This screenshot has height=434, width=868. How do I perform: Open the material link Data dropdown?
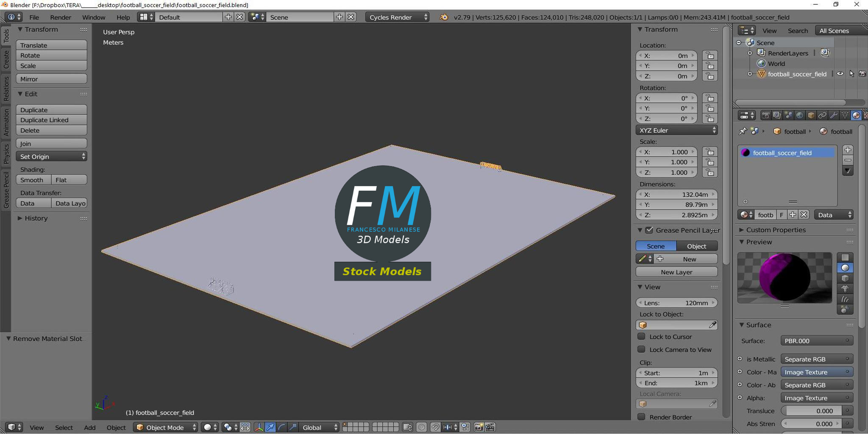834,215
